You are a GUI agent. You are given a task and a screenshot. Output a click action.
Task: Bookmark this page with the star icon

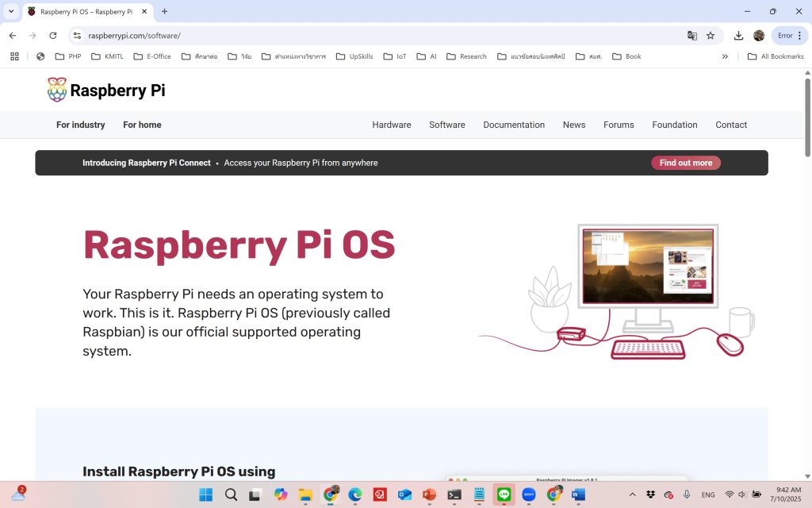point(710,36)
